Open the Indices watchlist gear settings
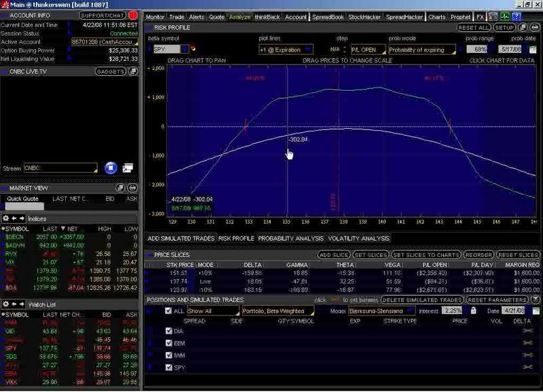Viewport: 543px width, 392px height. (5, 218)
